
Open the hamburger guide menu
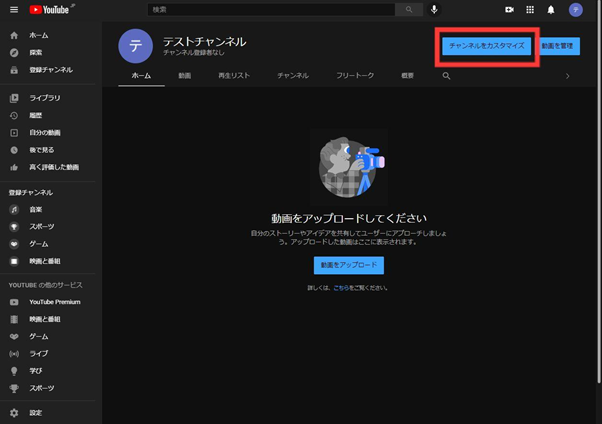click(14, 10)
